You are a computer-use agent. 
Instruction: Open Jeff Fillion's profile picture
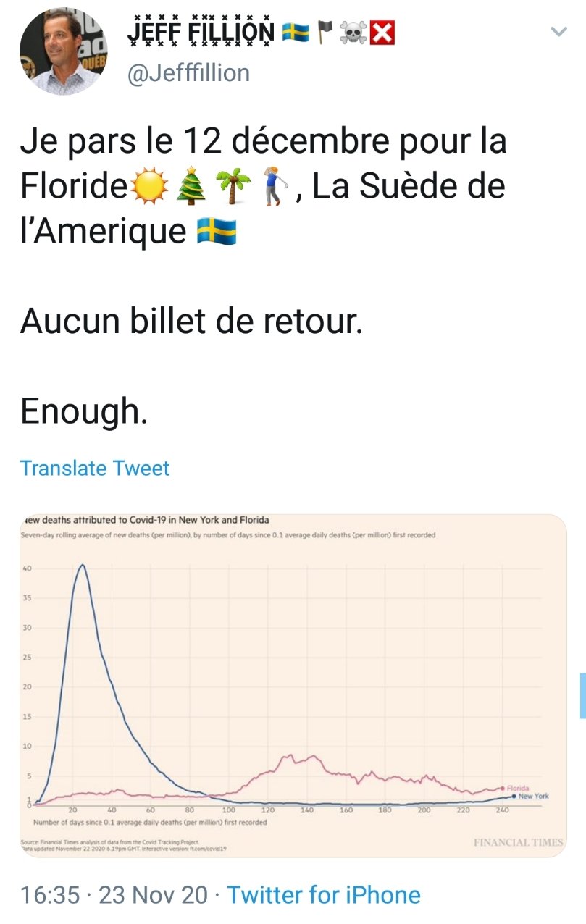coord(63,51)
